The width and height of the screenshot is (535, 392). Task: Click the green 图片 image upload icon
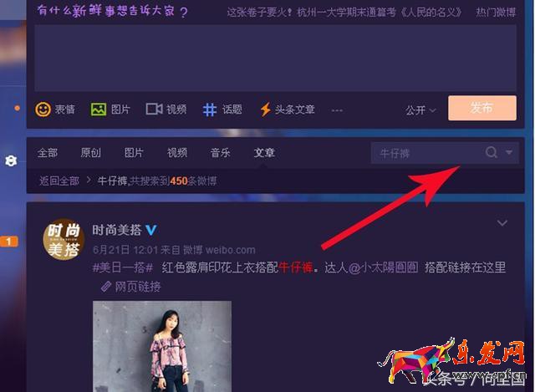click(99, 109)
